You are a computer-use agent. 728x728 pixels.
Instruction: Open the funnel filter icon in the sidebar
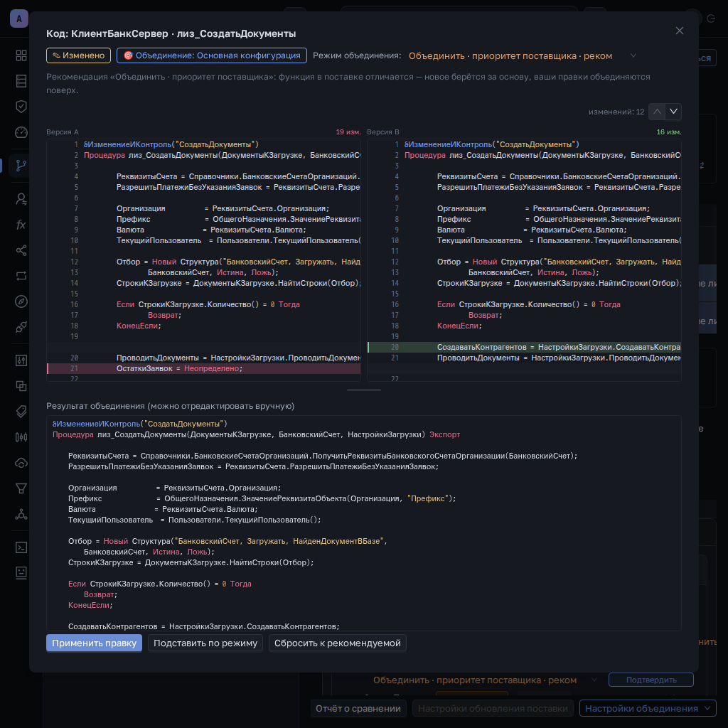pos(21,488)
